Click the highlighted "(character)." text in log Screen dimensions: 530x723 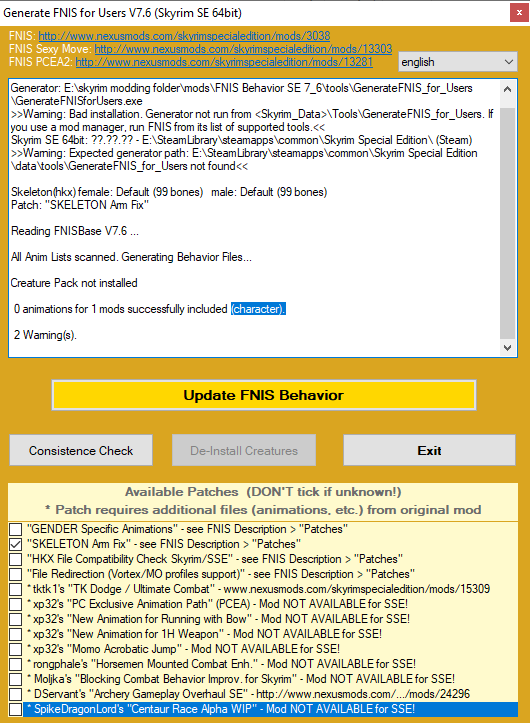[258, 309]
